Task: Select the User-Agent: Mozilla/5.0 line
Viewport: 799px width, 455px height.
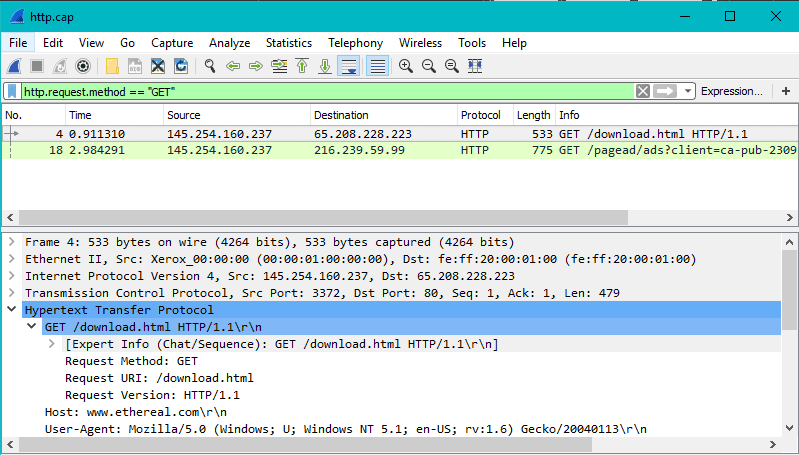Action: (345, 429)
